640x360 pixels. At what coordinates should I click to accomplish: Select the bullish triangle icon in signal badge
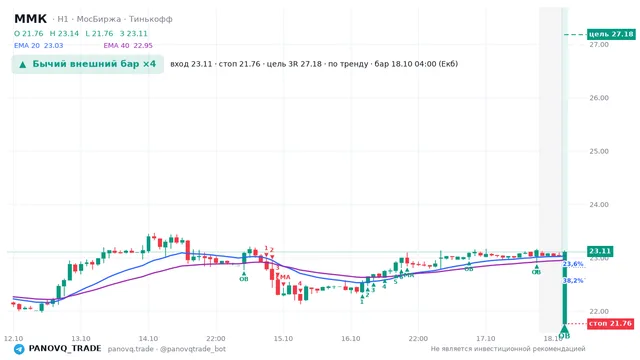pyautogui.click(x=23, y=64)
